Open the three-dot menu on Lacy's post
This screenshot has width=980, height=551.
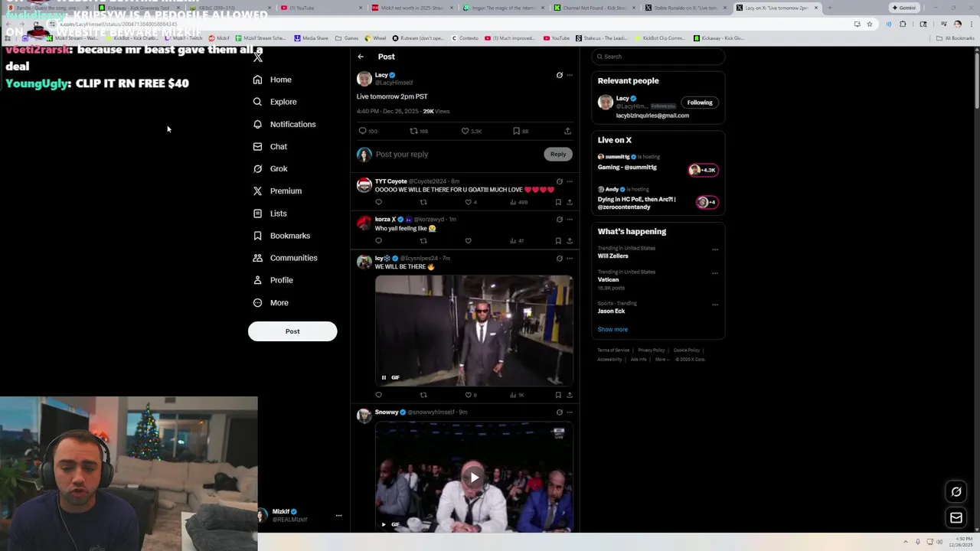pos(570,75)
